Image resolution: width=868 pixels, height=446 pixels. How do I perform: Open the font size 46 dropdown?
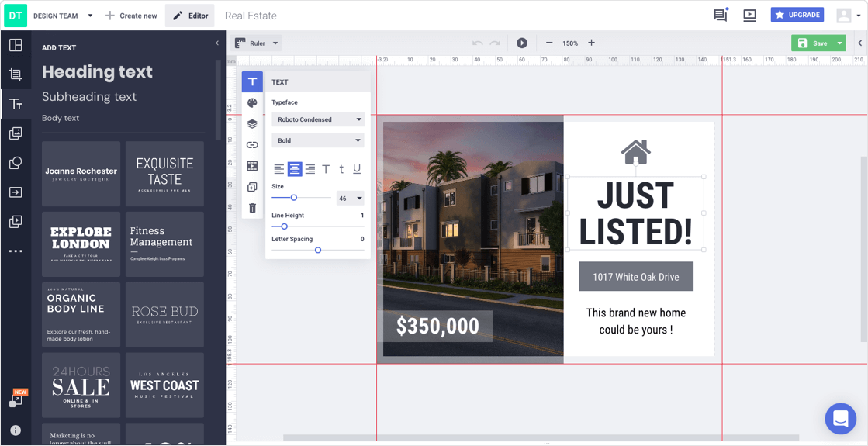click(x=351, y=198)
